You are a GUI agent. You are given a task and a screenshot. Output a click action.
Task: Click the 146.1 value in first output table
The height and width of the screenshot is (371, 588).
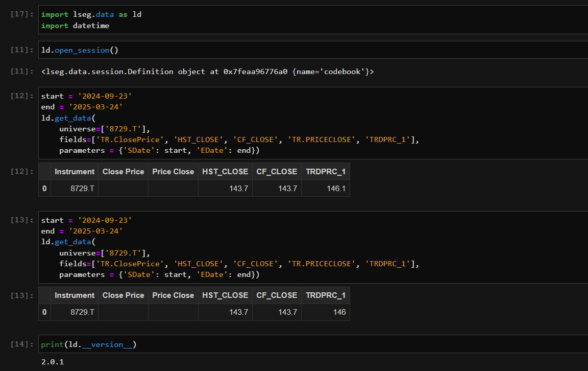point(337,188)
